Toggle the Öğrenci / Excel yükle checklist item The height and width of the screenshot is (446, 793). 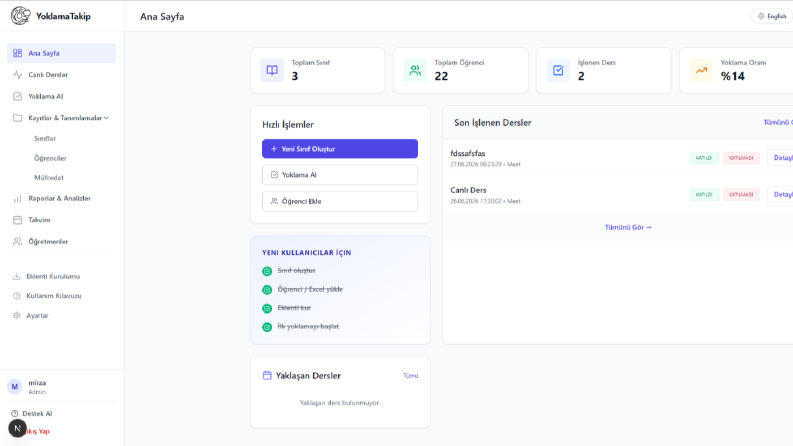267,290
